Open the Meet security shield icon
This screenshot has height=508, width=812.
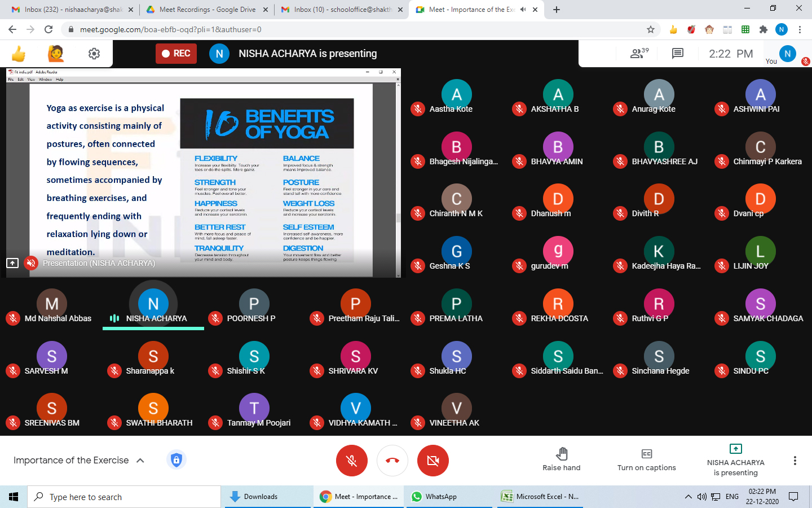[176, 460]
